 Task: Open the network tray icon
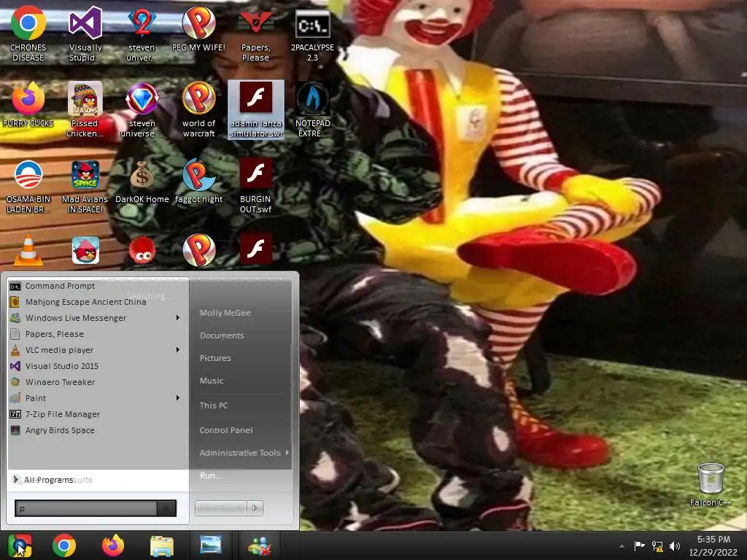coord(657,546)
